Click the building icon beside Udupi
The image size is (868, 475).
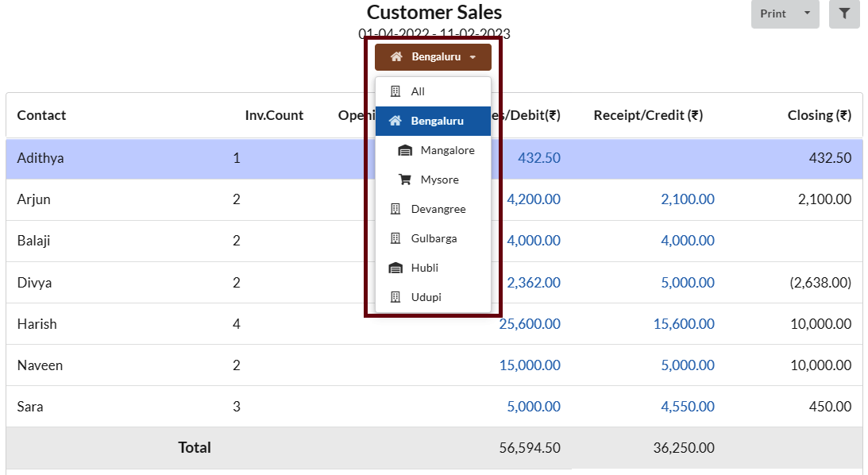[x=395, y=297]
